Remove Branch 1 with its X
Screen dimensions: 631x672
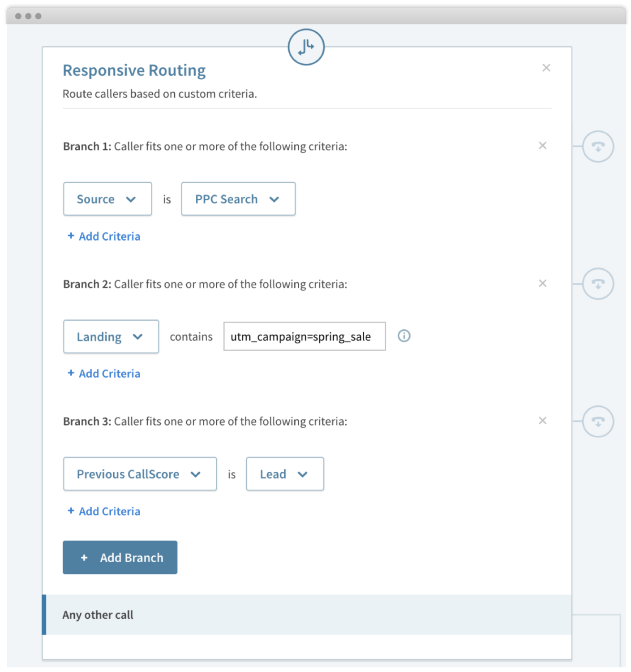(x=542, y=146)
